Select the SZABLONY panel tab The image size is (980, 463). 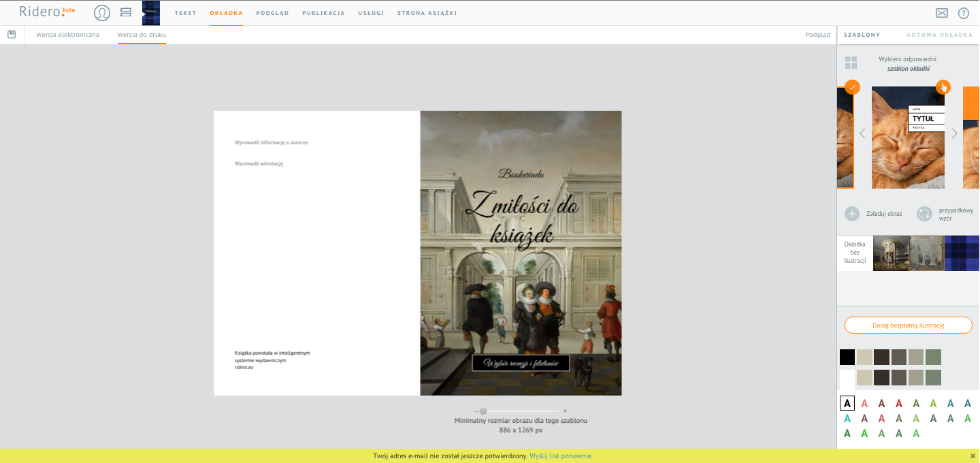pyautogui.click(x=862, y=35)
